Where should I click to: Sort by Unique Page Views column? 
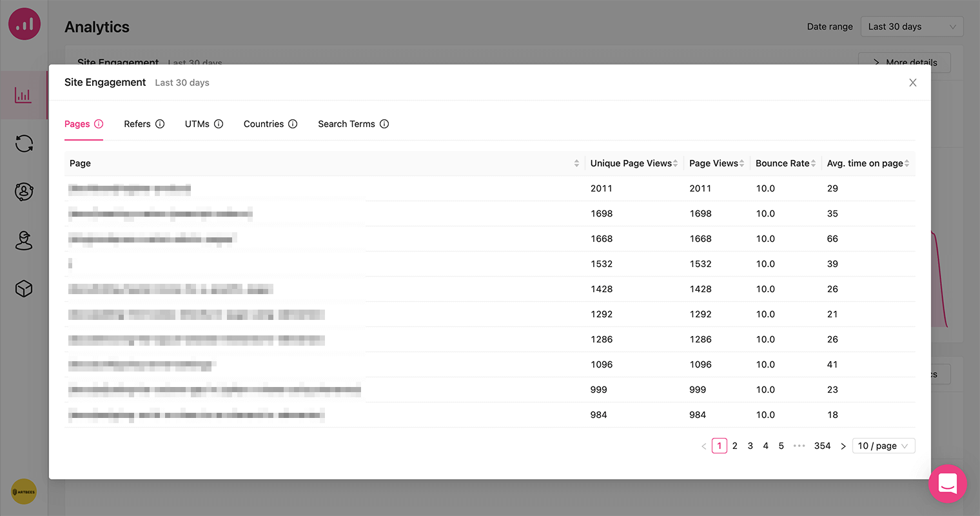[675, 163]
